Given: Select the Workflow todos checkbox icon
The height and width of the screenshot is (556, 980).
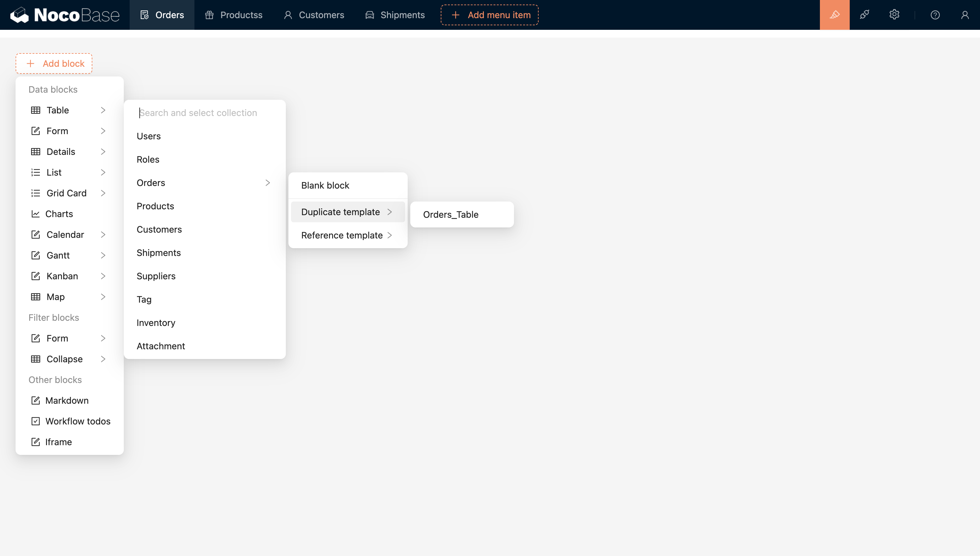Looking at the screenshot, I should 36,421.
